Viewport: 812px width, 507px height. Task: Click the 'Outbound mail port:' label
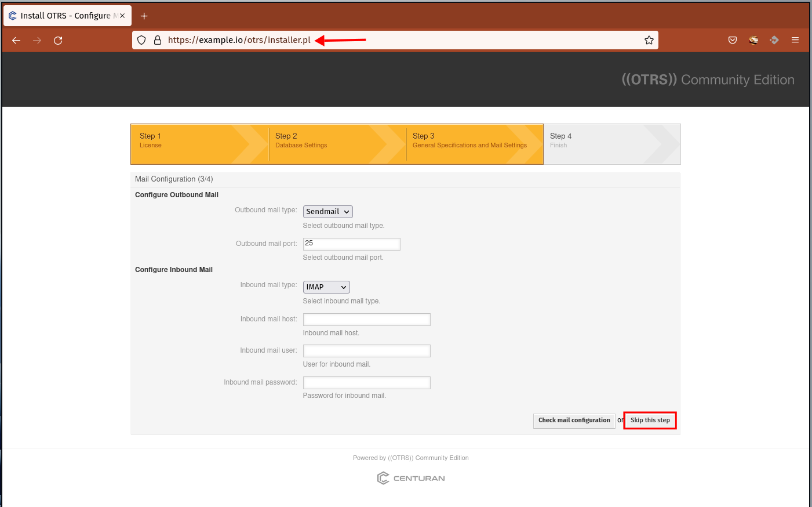click(267, 244)
